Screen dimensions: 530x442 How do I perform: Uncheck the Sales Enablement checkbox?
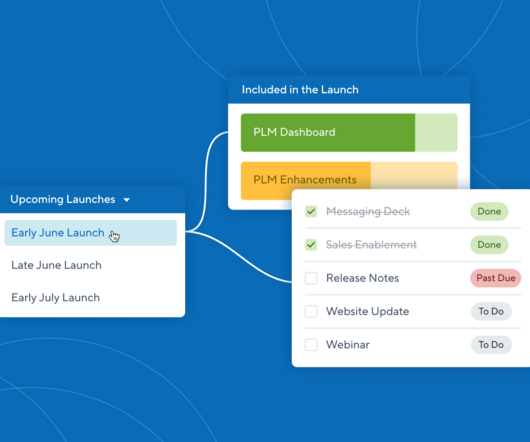click(311, 245)
